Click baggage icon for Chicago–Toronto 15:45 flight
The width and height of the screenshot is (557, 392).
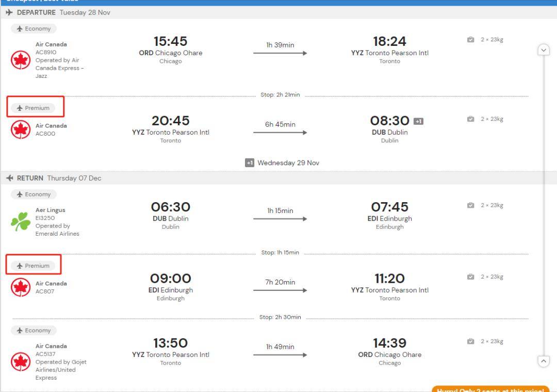click(x=470, y=40)
